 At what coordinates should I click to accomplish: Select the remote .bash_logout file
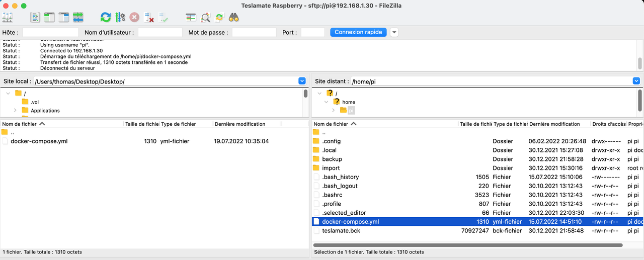(477, 186)
